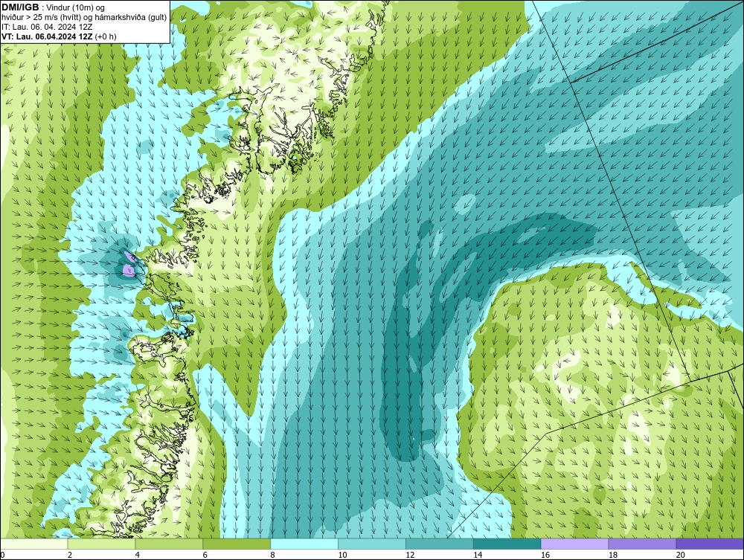744x560 pixels.
Task: Click the 'VT: Lau. 06.04.2024 12Z (+0 h)' line
Action: (59, 36)
